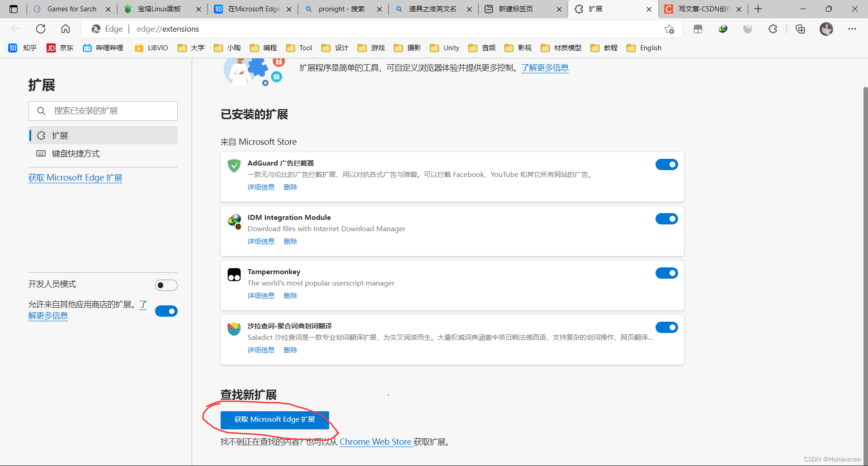
Task: Disable the AdGuard 广告拦截器 extension
Action: [x=667, y=165]
